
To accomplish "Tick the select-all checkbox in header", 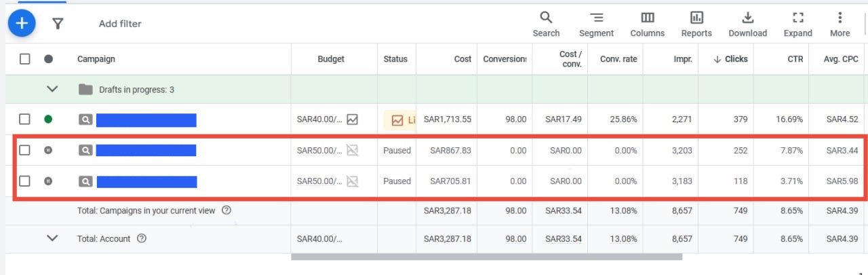I will 25,59.
